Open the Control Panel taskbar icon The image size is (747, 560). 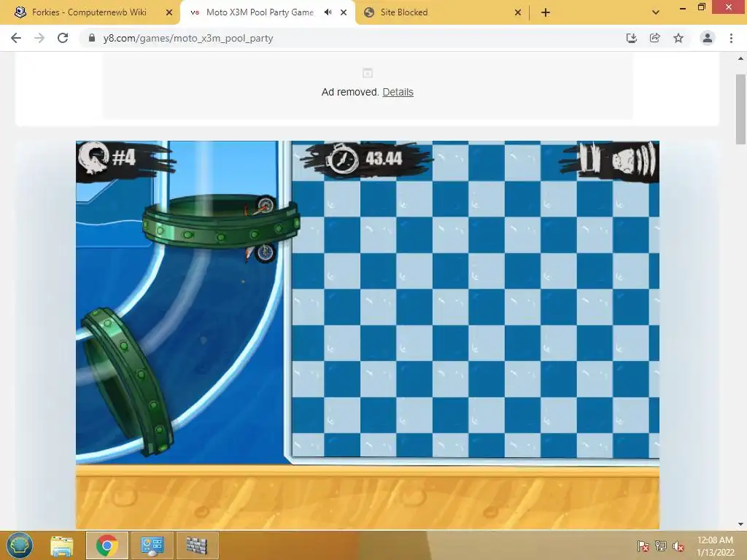[x=152, y=545]
